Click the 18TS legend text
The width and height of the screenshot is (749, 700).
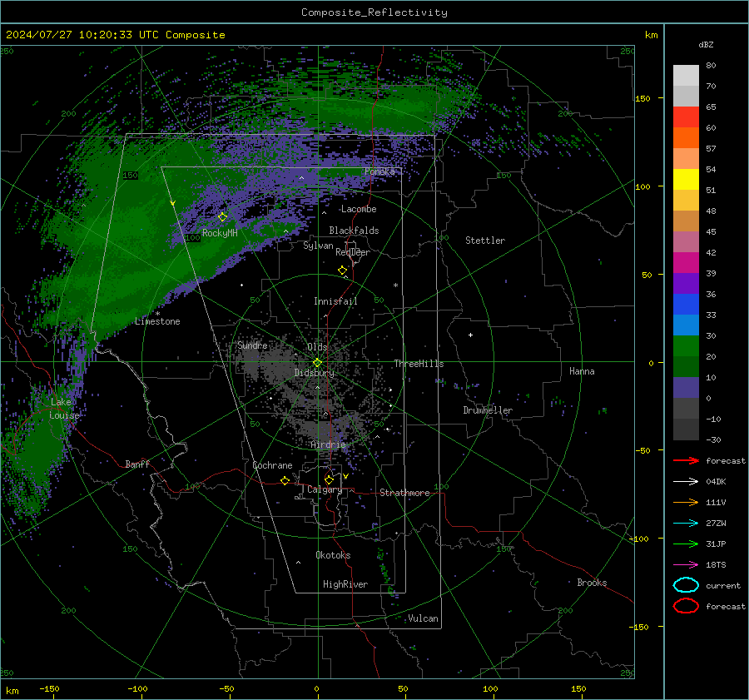point(716,565)
